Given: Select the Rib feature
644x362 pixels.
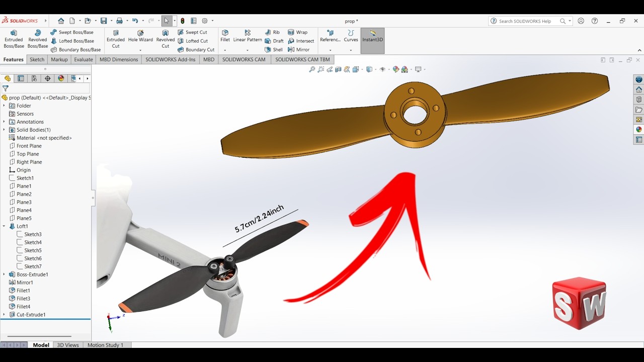Looking at the screenshot, I should click(272, 32).
